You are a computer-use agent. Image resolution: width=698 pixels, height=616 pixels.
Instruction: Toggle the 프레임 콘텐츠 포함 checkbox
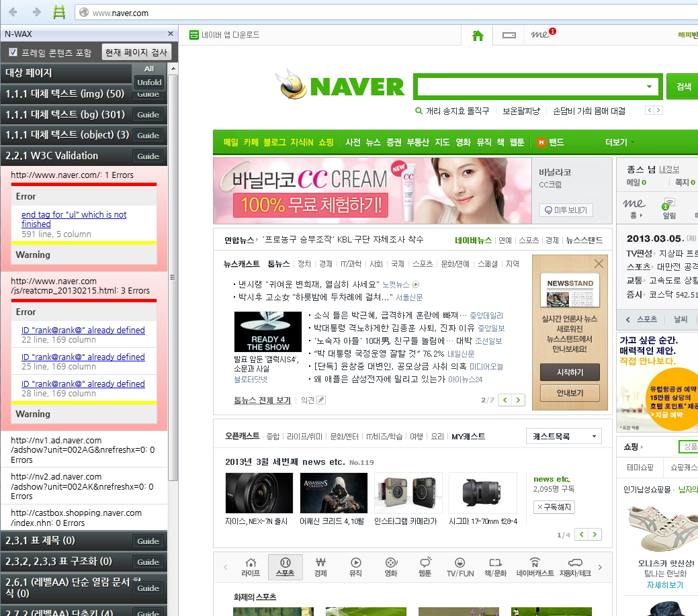point(13,52)
